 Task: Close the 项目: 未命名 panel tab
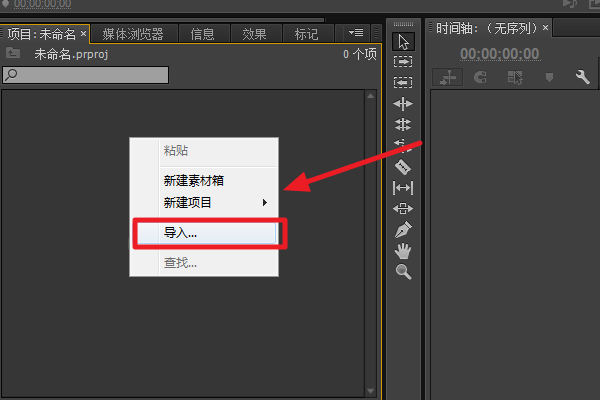83,34
